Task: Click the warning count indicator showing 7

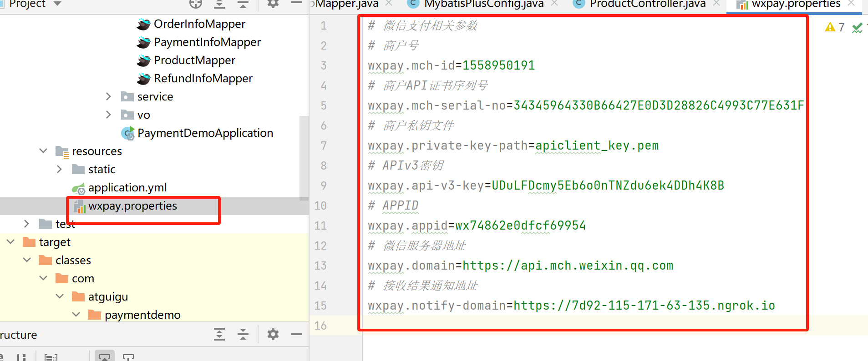Action: [x=835, y=27]
